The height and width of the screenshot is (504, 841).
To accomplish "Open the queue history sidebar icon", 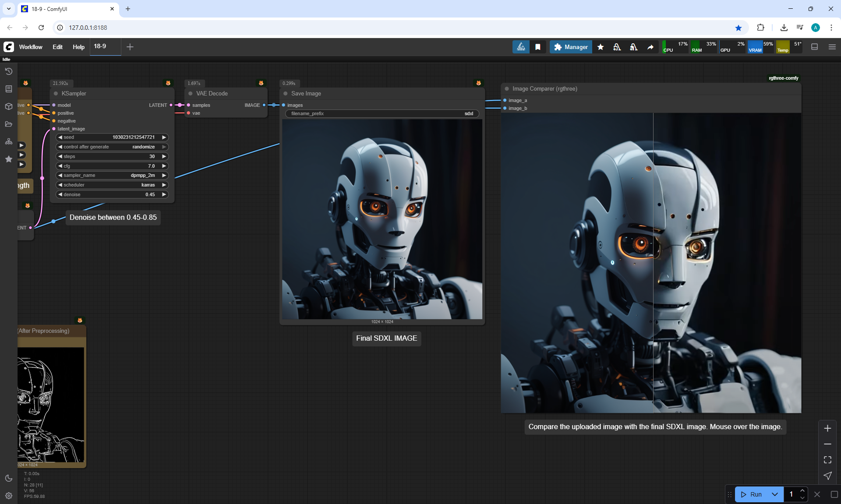I will [8, 71].
